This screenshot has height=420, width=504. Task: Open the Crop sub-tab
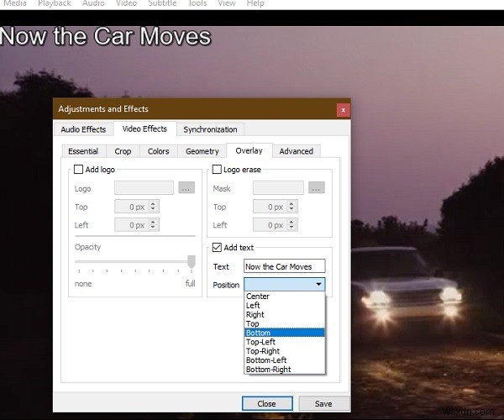pyautogui.click(x=123, y=151)
